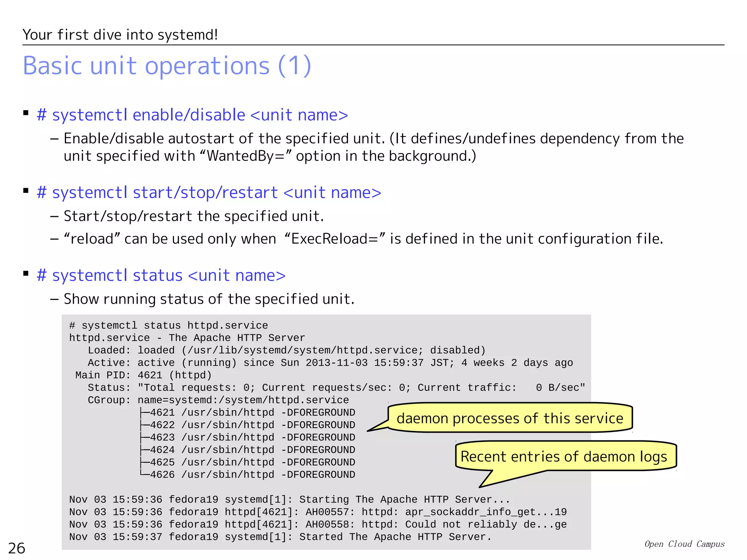Click the command '# systemctl status httpd.service'
The width and height of the screenshot is (747, 560).
point(169,325)
